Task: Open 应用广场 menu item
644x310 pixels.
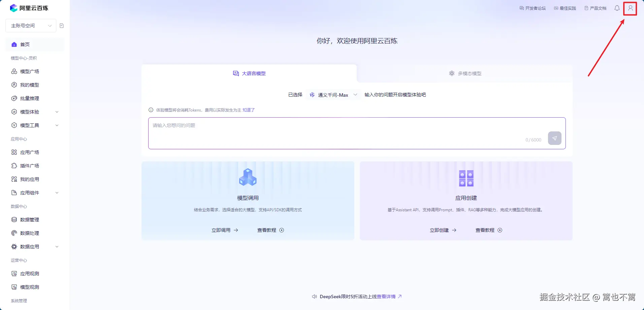Action: (x=35, y=152)
